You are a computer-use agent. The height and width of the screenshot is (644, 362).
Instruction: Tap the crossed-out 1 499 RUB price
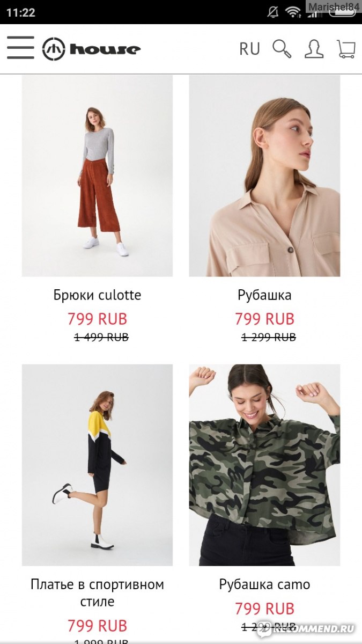tap(101, 337)
